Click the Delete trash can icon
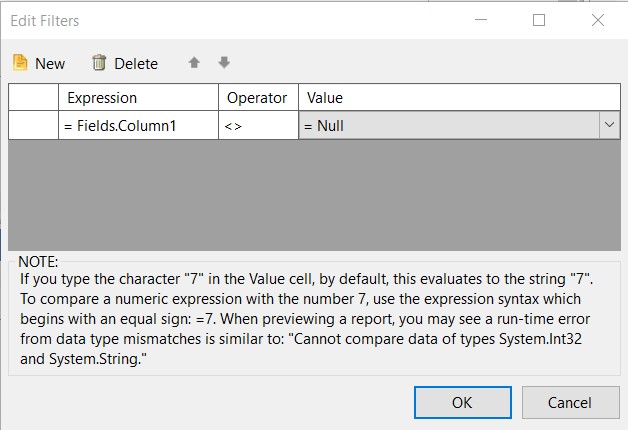Screen dimensions: 628x430 pos(99,63)
